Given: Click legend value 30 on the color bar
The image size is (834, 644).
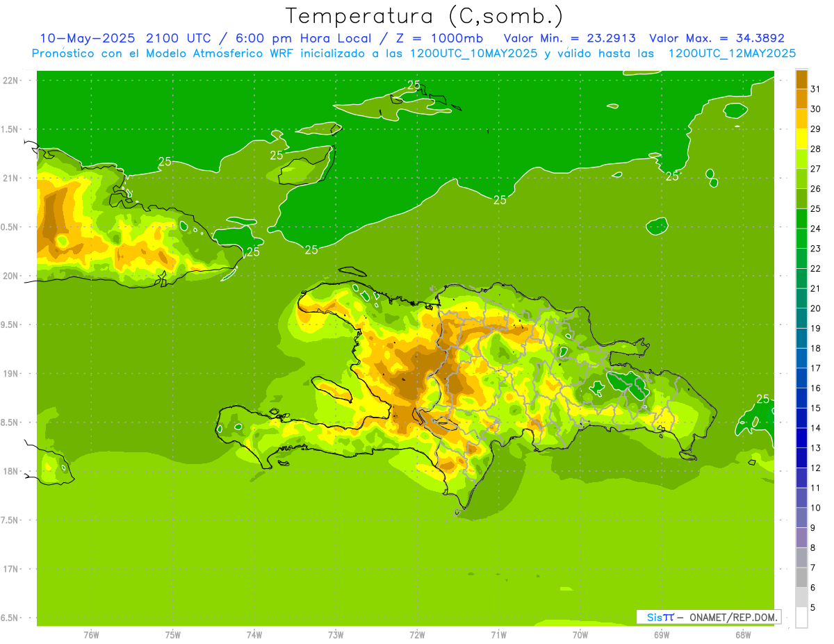Looking at the screenshot, I should [x=815, y=109].
